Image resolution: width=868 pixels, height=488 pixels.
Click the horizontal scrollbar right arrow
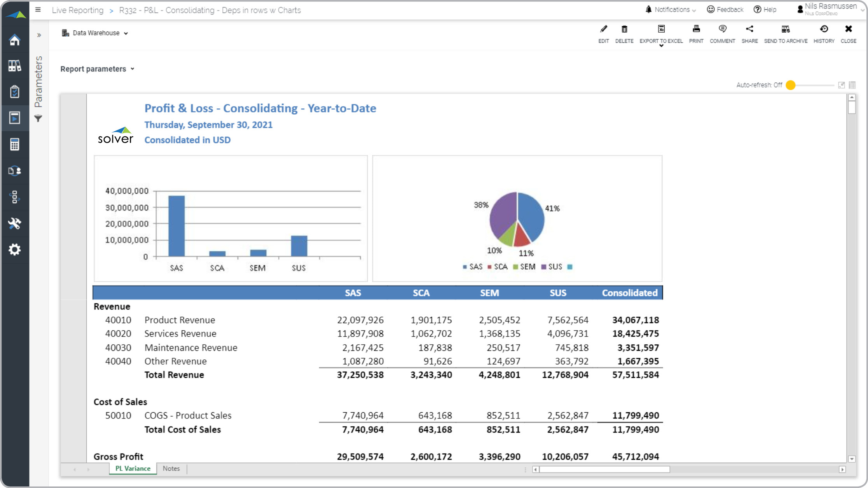tap(842, 469)
